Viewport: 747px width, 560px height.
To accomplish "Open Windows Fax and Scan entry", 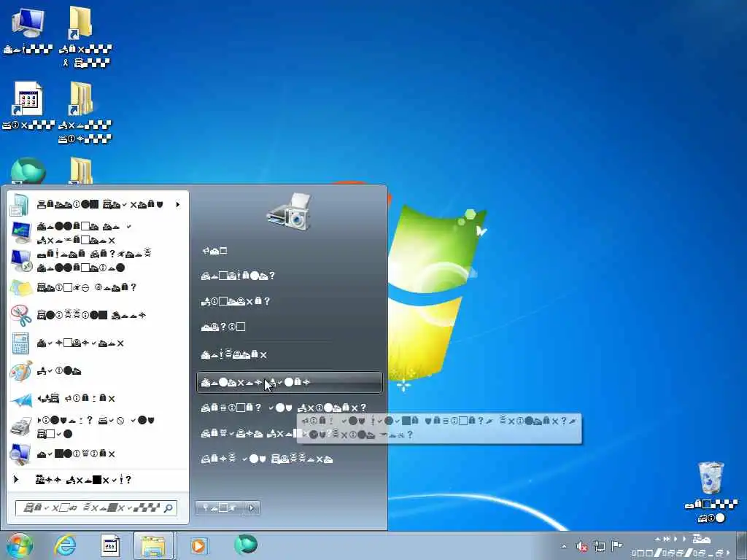I will tap(98, 427).
